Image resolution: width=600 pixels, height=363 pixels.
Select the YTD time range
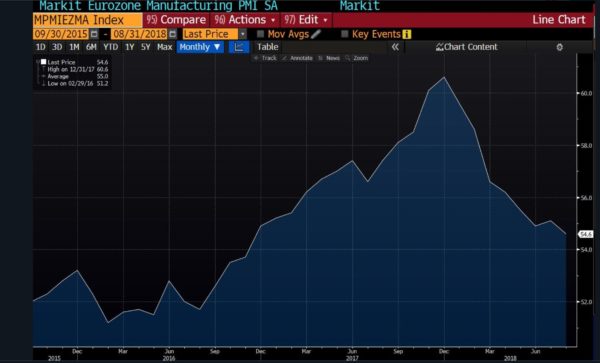click(x=111, y=47)
